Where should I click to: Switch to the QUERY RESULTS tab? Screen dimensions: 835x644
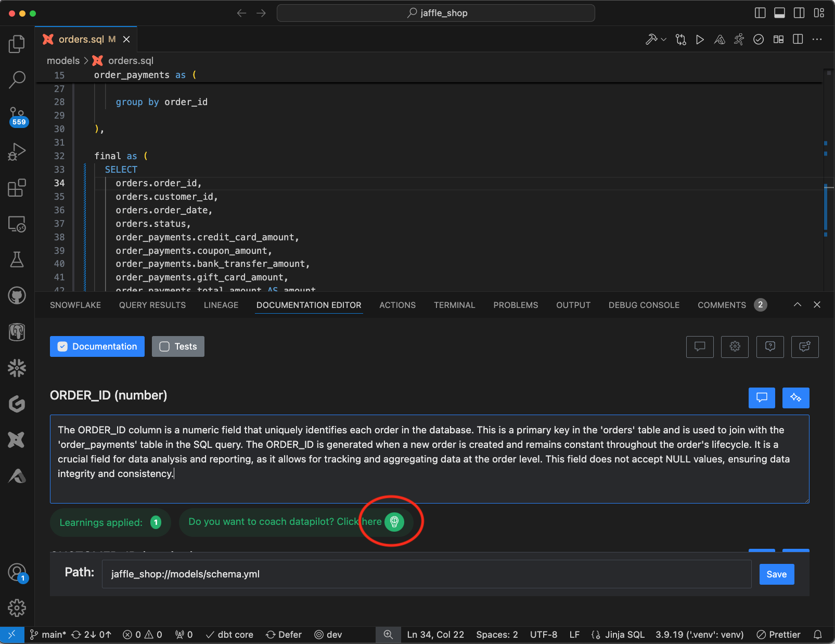[152, 305]
